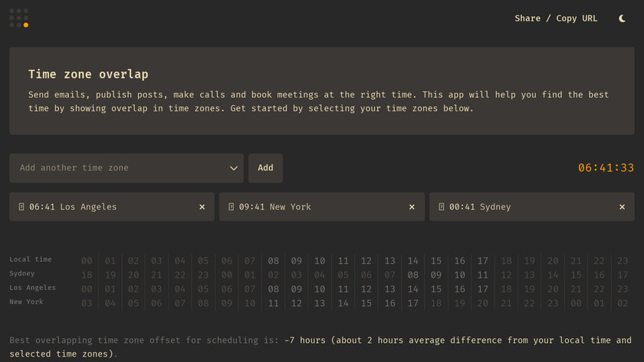644x362 pixels.
Task: Expand the time zone dropdown chevron
Action: 234,168
